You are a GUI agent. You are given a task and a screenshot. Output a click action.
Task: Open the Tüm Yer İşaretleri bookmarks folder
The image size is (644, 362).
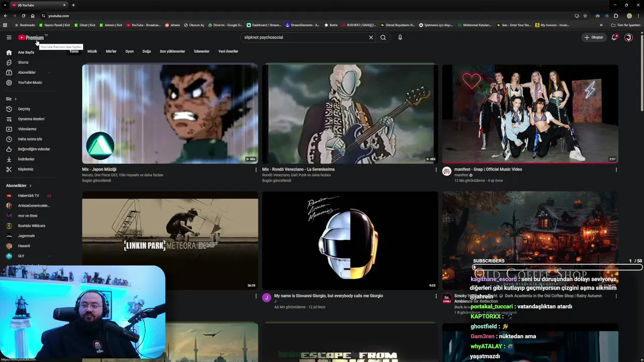click(x=626, y=25)
